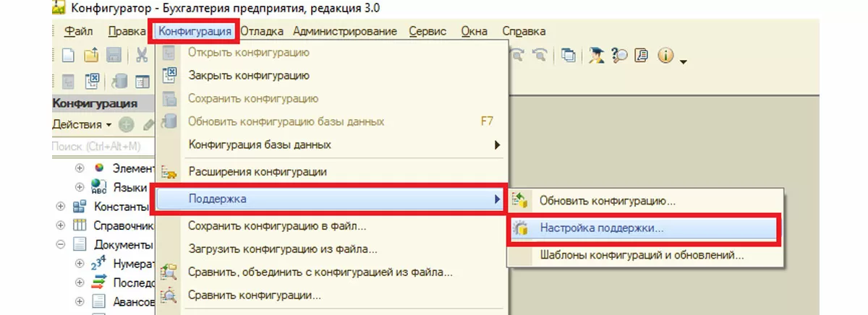The height and width of the screenshot is (315, 868).
Task: Click the orange About info icon
Action: pyautogui.click(x=665, y=55)
